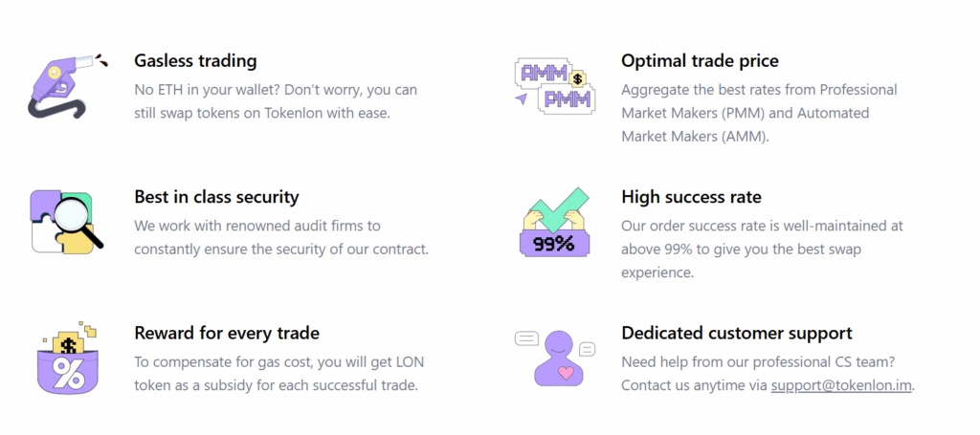
Task: Click the LON token subsidy description
Action: pos(278,374)
